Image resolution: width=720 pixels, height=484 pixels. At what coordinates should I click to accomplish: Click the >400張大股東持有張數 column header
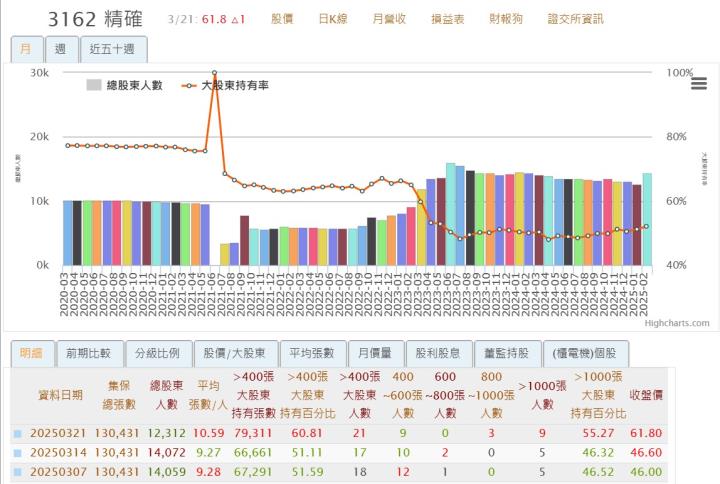click(254, 395)
